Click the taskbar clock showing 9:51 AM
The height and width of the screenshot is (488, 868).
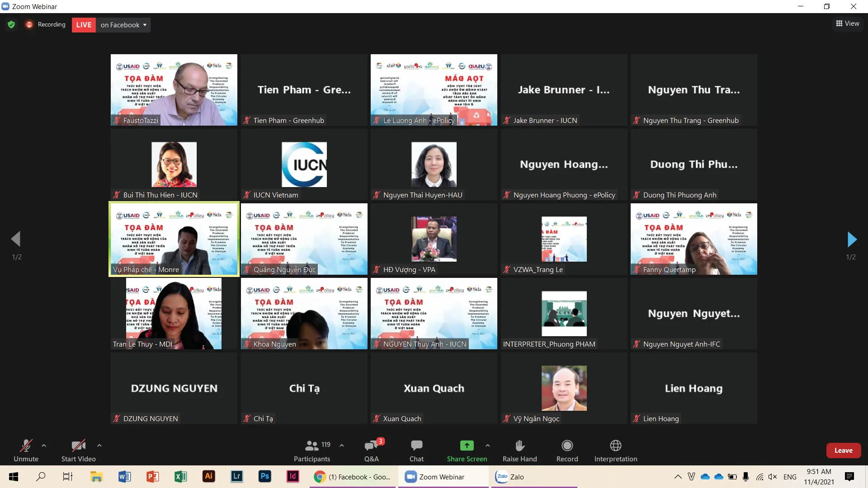[819, 477]
